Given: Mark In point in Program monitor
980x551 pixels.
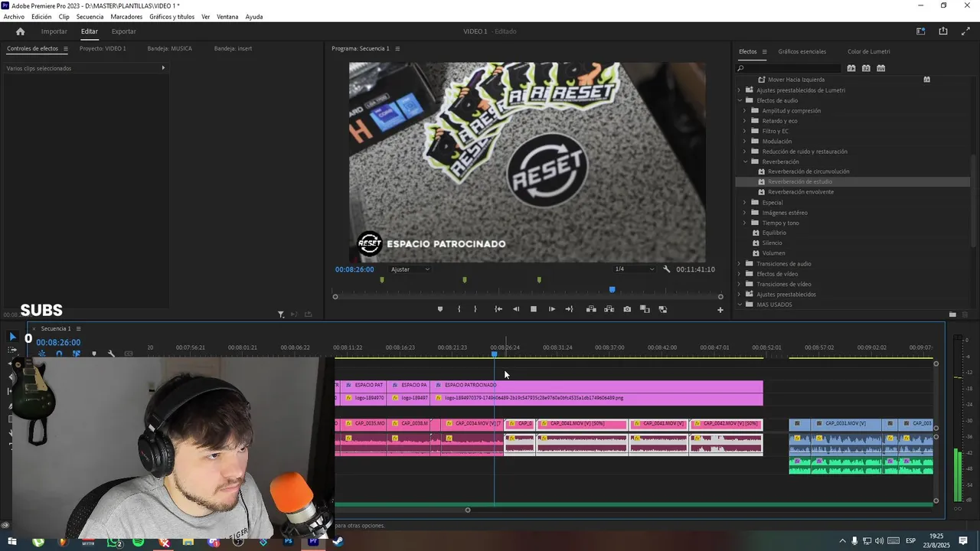Looking at the screenshot, I should (x=459, y=309).
